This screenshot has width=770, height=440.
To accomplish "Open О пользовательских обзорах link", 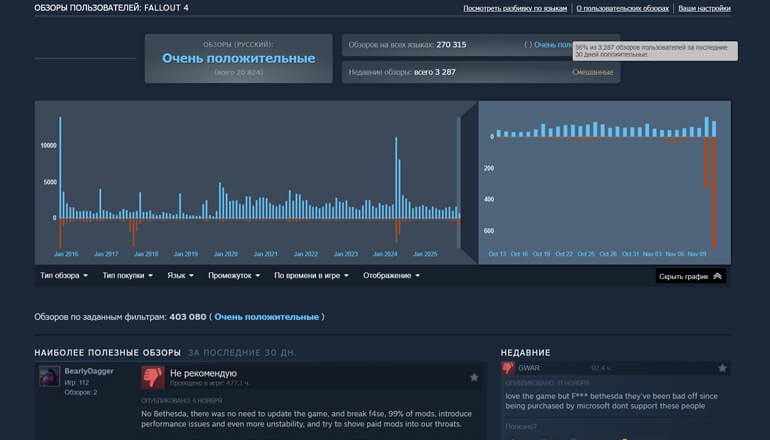I will click(623, 8).
